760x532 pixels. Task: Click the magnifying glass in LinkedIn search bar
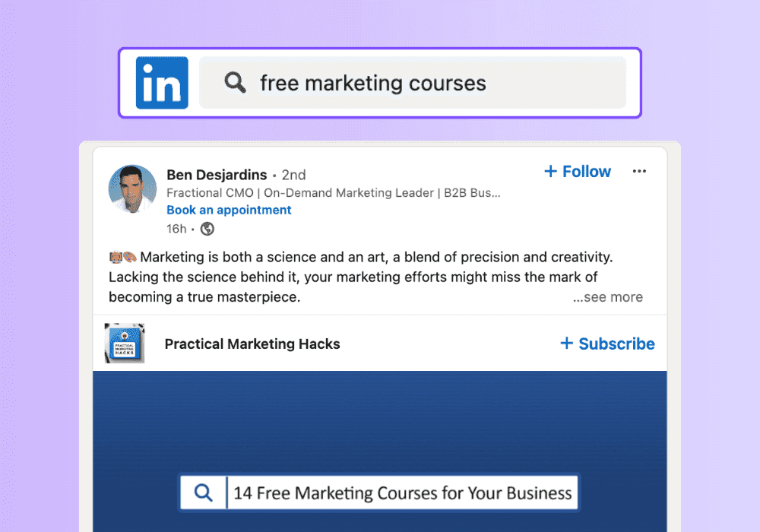pos(235,82)
